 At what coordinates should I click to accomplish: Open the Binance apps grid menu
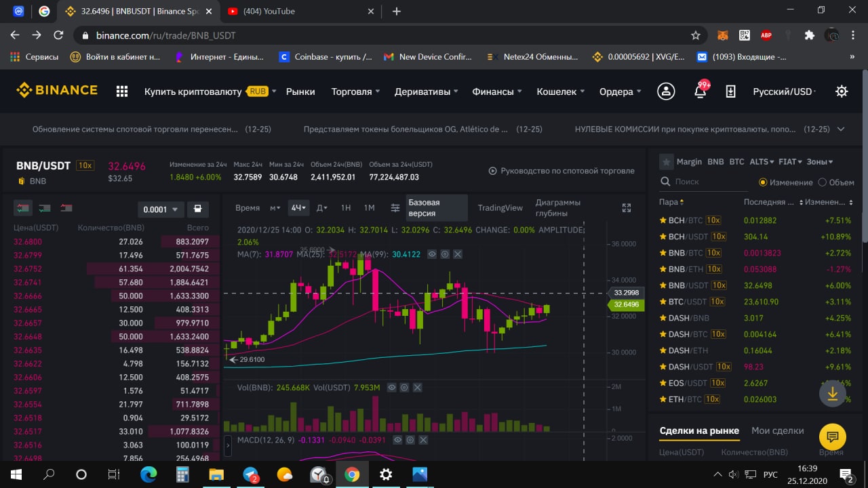(122, 91)
